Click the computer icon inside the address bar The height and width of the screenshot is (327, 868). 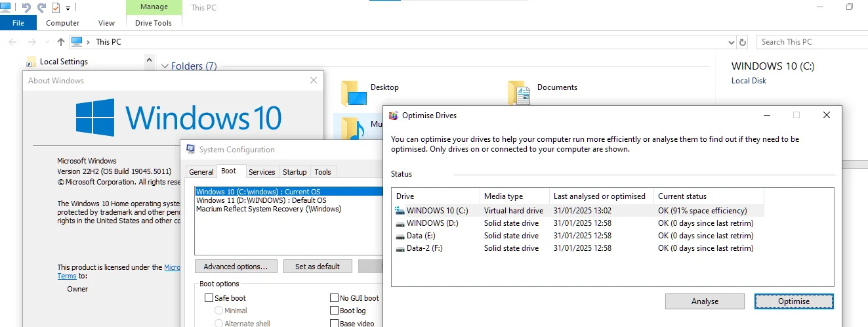[77, 41]
